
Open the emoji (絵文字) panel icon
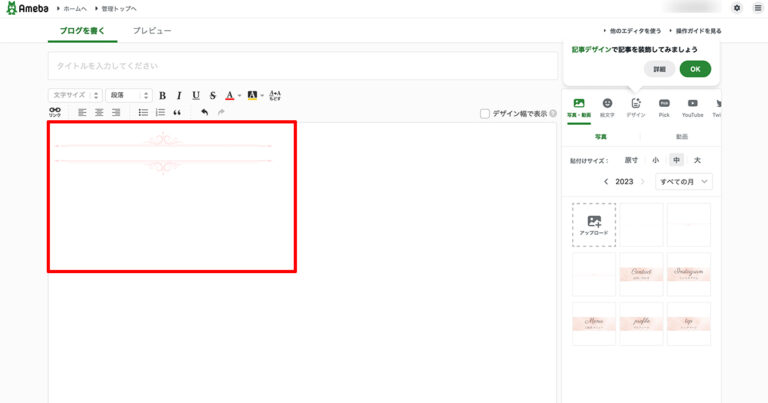pos(607,106)
